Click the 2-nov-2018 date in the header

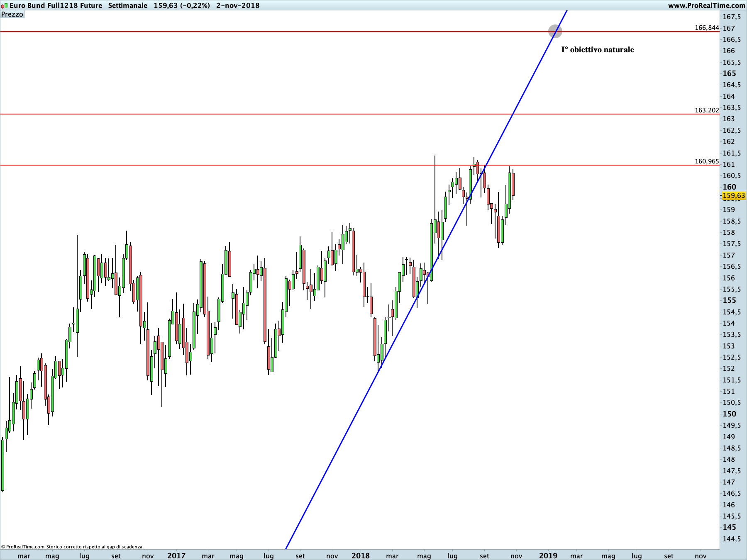238,5
